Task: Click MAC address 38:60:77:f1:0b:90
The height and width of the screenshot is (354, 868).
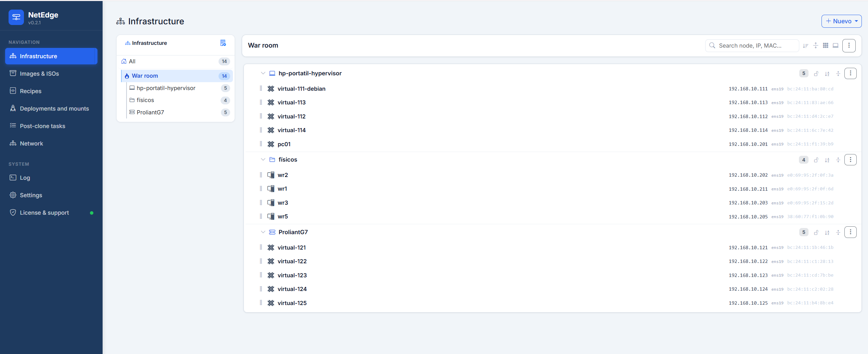Action: click(810, 217)
